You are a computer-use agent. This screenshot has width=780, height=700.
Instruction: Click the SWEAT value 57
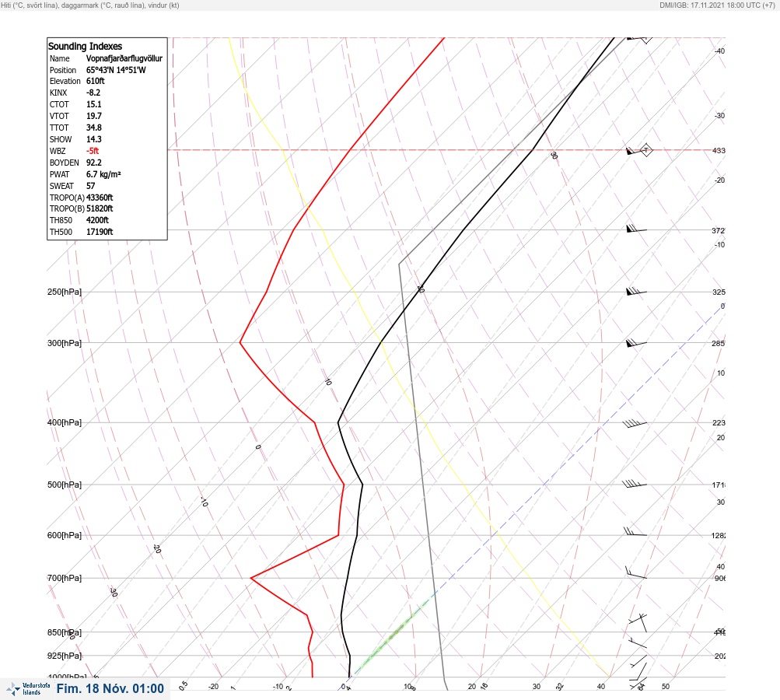(x=90, y=186)
